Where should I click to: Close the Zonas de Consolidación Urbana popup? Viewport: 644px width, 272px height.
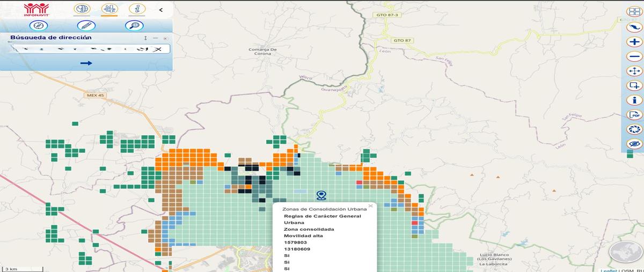tap(370, 205)
